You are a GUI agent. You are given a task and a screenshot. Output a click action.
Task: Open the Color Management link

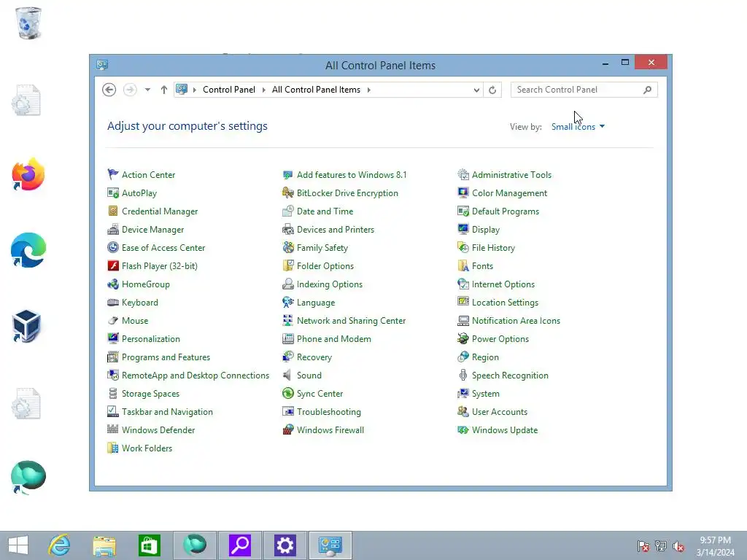(509, 192)
